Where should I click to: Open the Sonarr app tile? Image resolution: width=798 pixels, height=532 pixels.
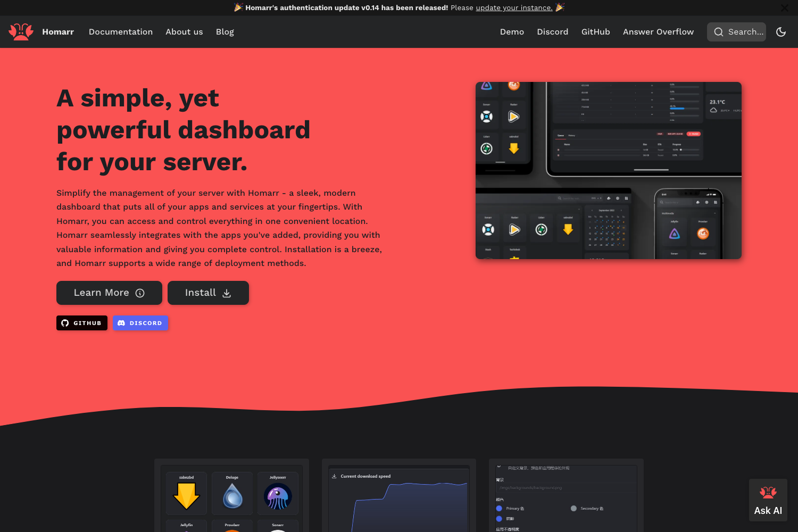click(278, 527)
